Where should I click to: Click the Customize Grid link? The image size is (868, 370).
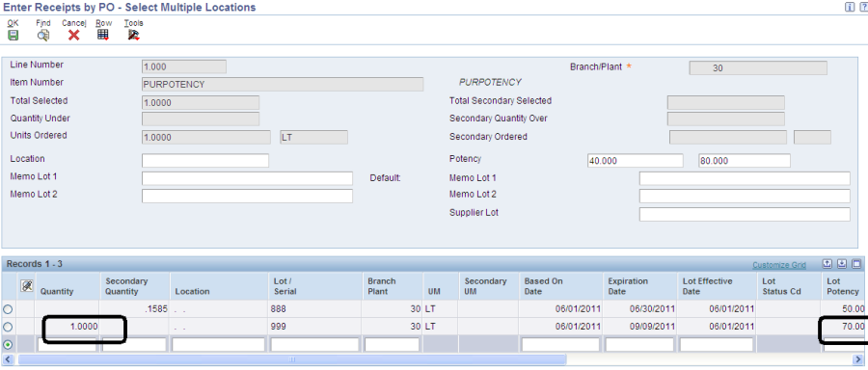[x=779, y=265]
